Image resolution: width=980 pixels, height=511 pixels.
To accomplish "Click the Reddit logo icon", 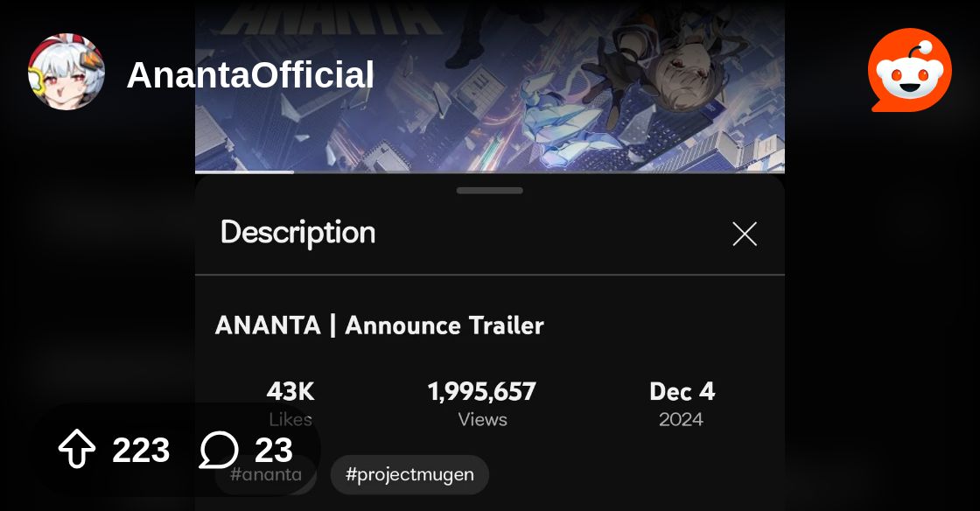I will pyautogui.click(x=909, y=70).
